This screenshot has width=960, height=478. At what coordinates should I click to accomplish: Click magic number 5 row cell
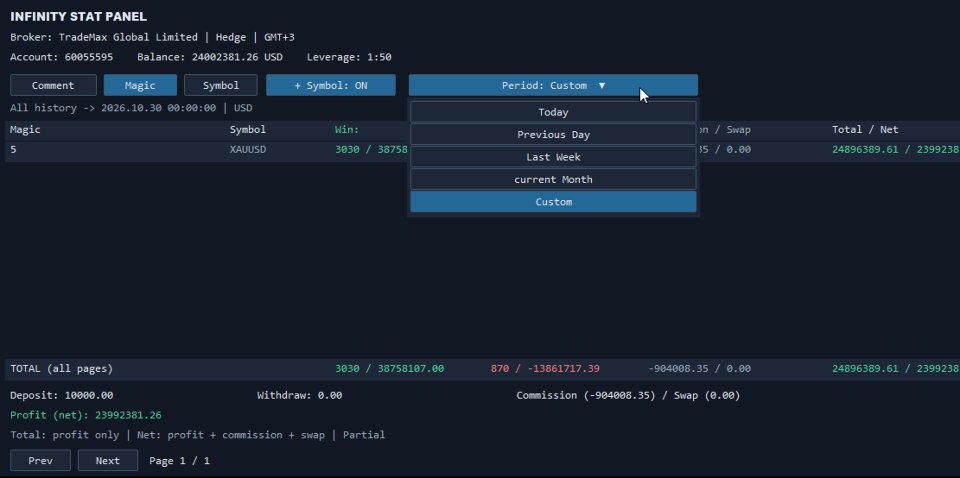(13, 149)
